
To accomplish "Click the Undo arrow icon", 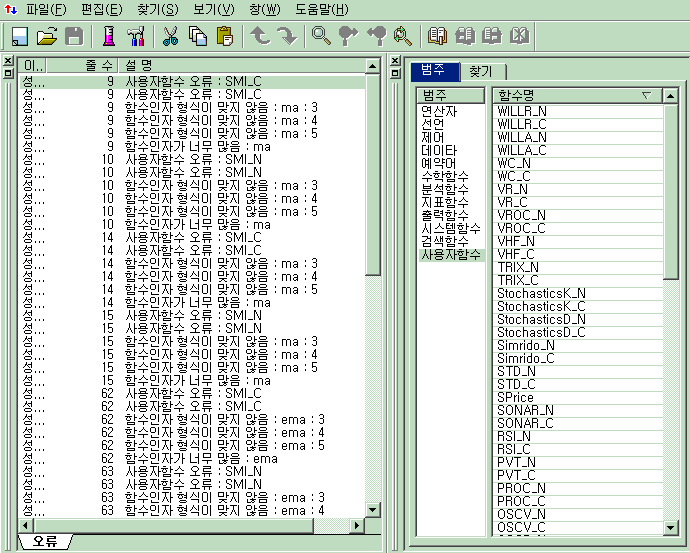I will pos(260,37).
